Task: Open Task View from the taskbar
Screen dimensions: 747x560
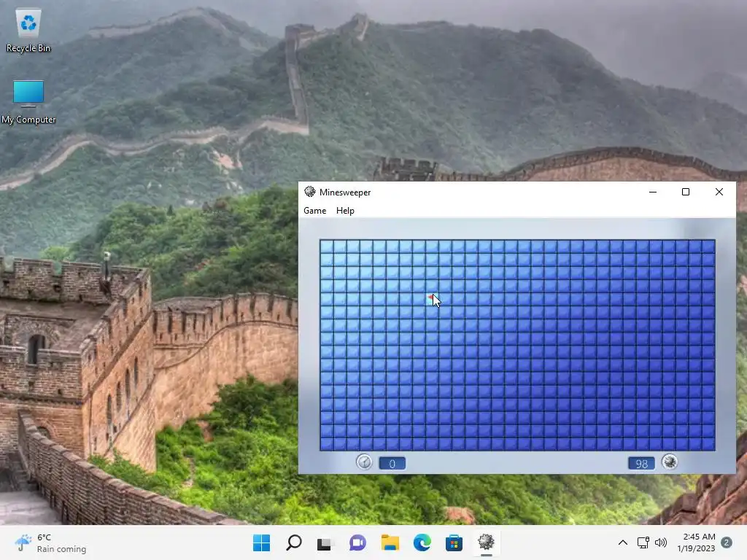Action: point(325,542)
